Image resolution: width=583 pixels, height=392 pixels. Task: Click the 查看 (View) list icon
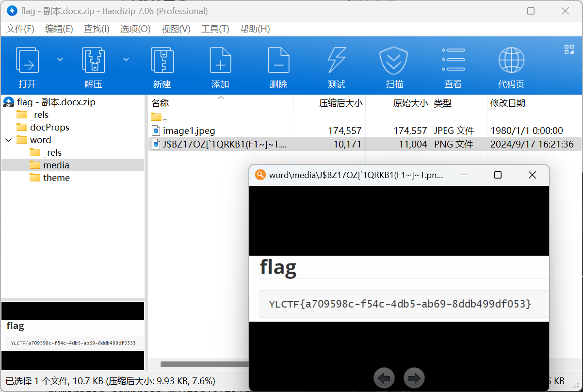coord(453,60)
